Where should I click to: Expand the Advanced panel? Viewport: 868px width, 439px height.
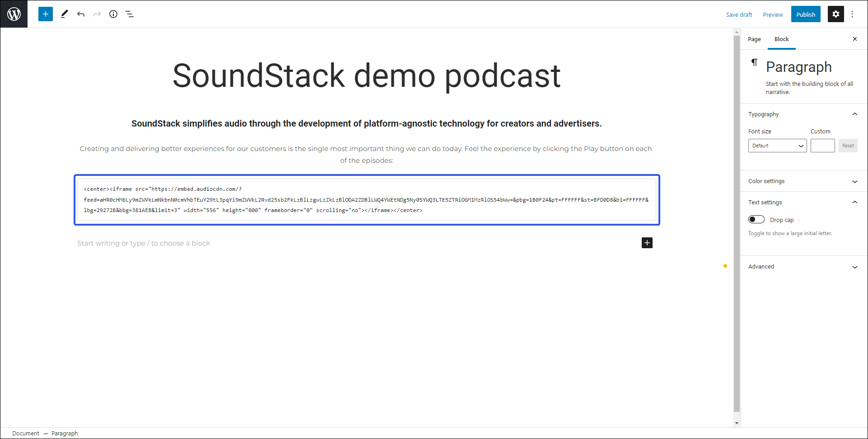[804, 267]
